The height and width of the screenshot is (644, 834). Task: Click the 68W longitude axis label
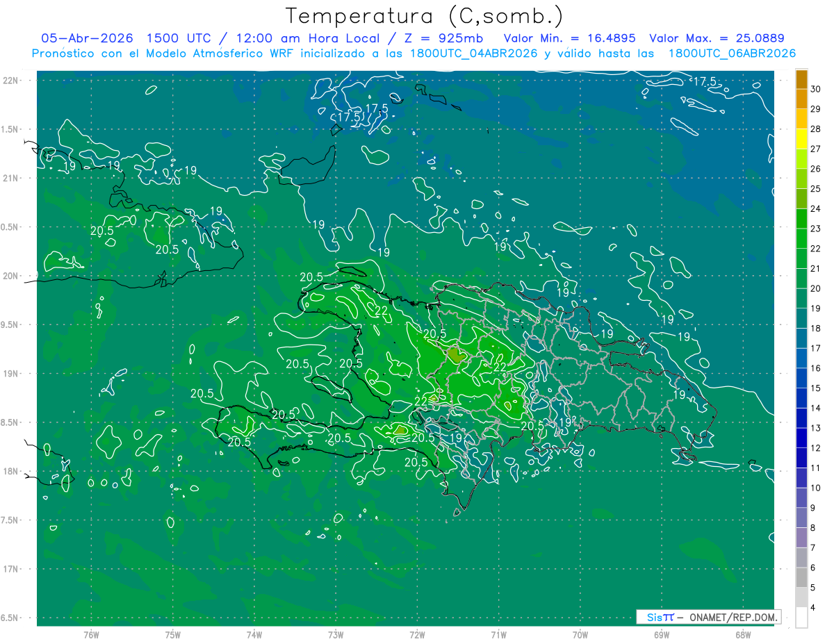(742, 634)
